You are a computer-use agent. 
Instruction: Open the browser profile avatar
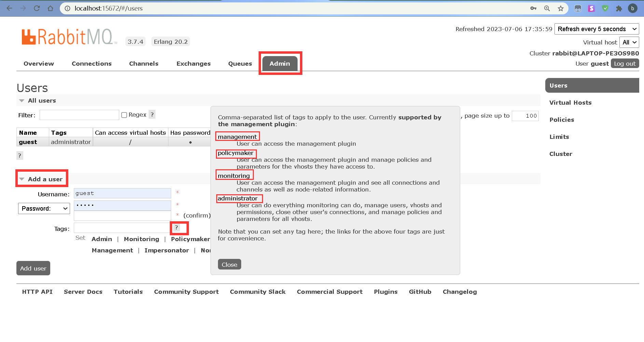[x=633, y=8]
